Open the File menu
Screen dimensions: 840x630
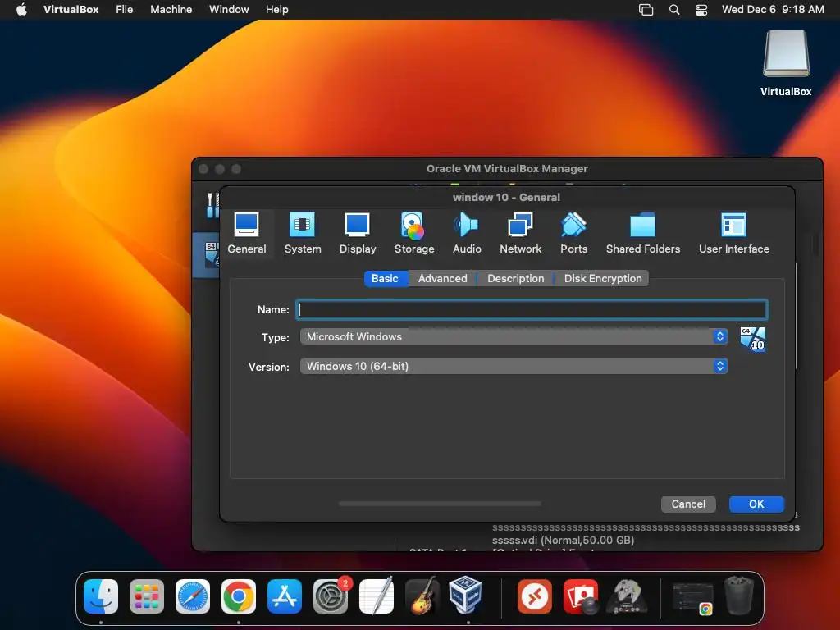coord(125,10)
